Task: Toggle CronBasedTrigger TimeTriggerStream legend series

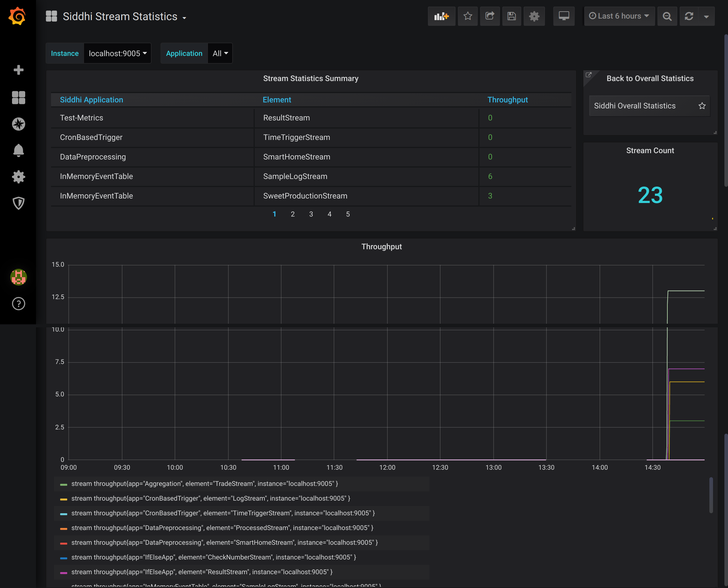Action: 223,513
